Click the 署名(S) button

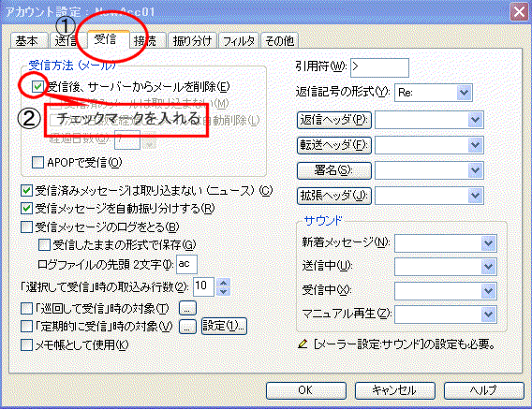click(x=333, y=170)
